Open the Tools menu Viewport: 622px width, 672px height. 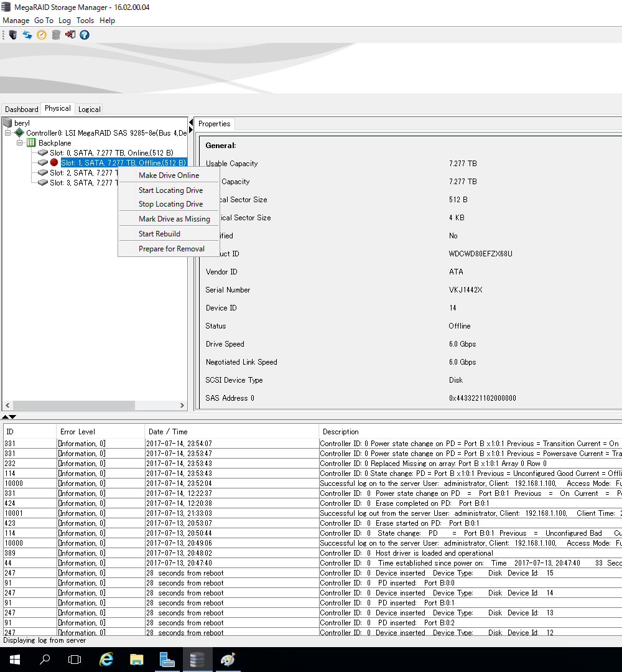tap(85, 20)
